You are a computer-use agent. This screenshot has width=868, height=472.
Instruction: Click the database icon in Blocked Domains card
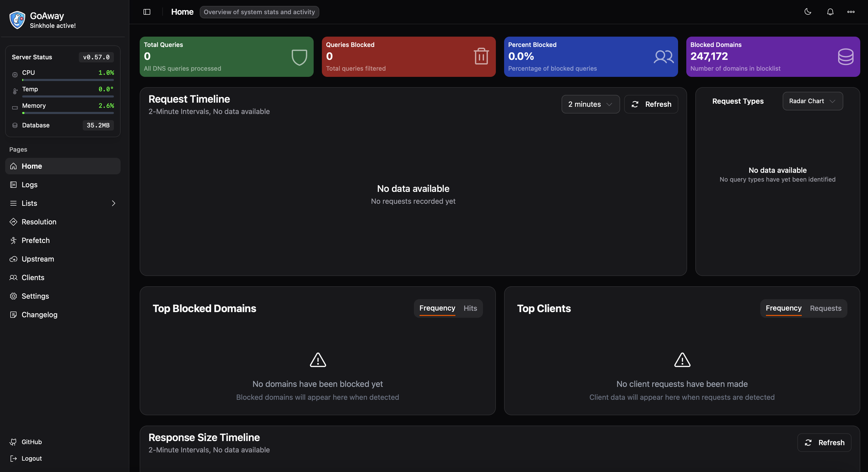tap(846, 57)
